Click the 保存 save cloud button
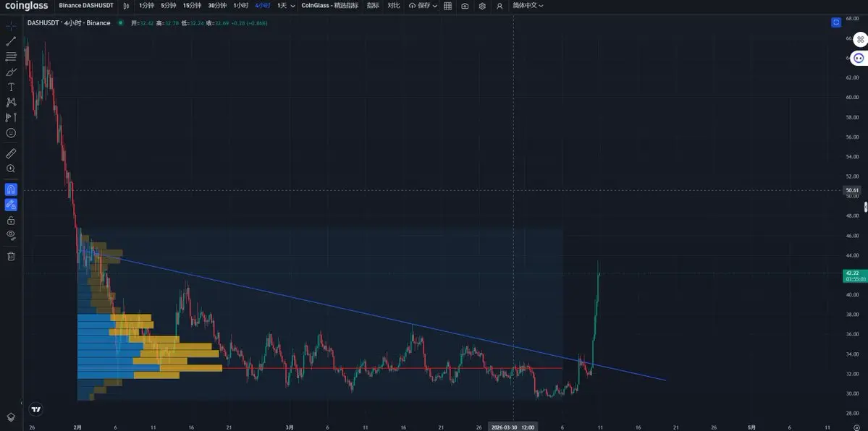 point(419,6)
